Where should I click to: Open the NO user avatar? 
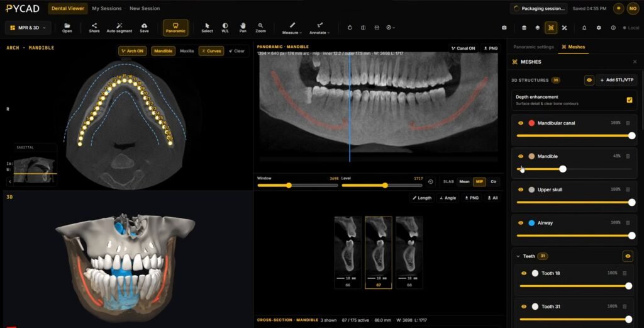point(633,8)
